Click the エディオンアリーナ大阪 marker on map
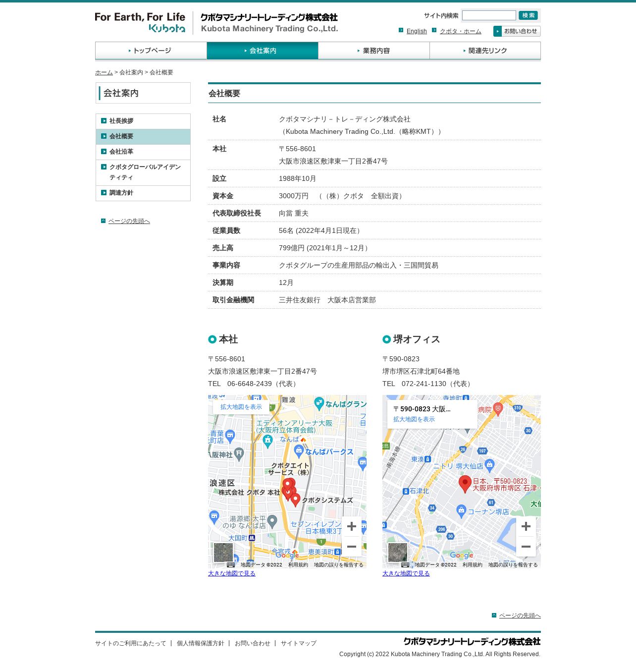Viewport: 636px width, 672px height. 268,441
